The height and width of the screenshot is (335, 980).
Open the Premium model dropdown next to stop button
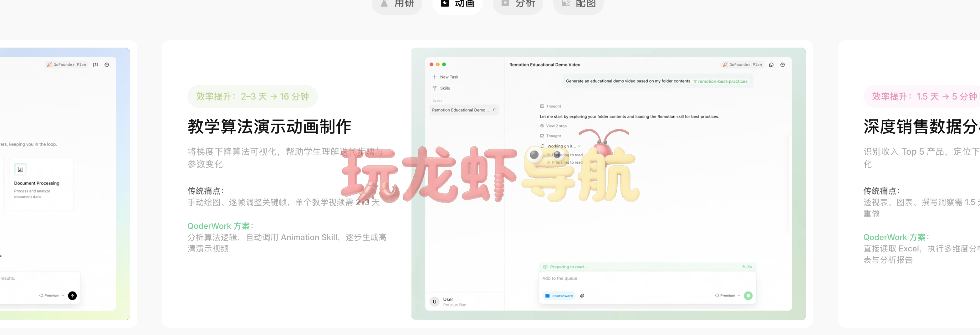727,296
